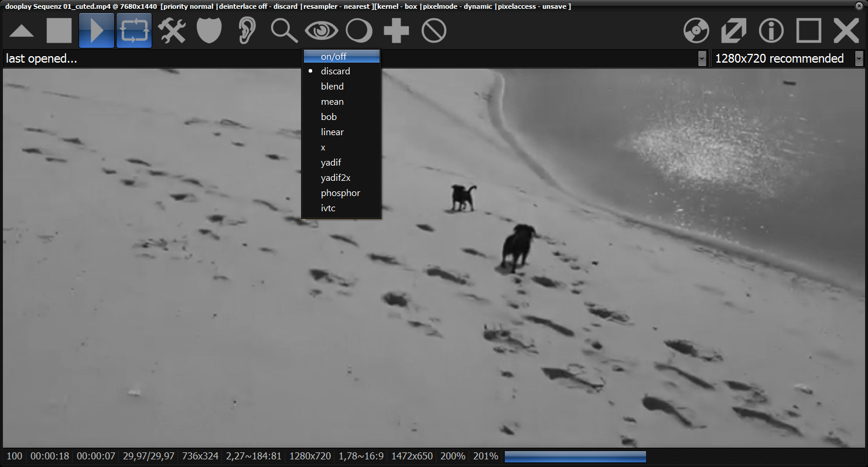Toggle the loop repeat button
This screenshot has height=467, width=868.
134,30
